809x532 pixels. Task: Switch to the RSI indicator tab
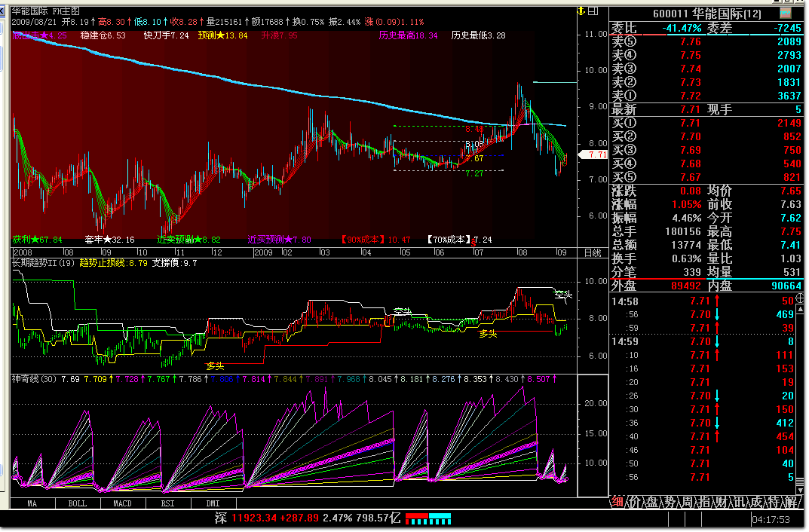(x=168, y=503)
